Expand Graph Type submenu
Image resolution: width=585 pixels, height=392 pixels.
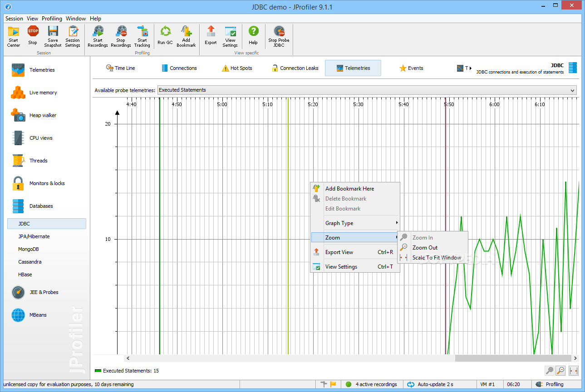(354, 223)
